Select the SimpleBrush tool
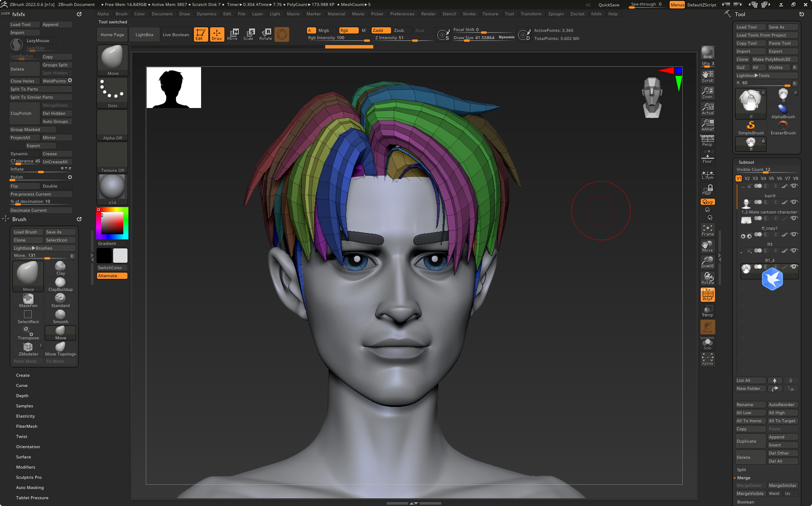The image size is (812, 506). (751, 128)
